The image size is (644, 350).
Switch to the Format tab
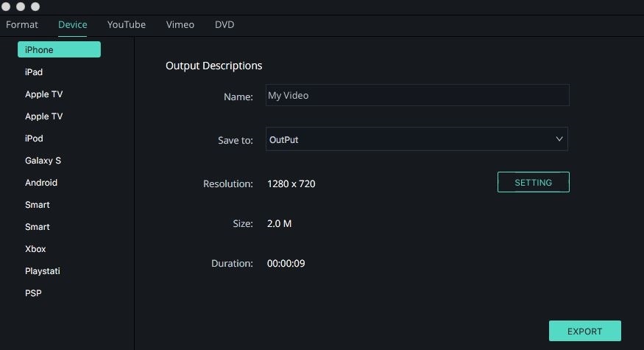(22, 24)
